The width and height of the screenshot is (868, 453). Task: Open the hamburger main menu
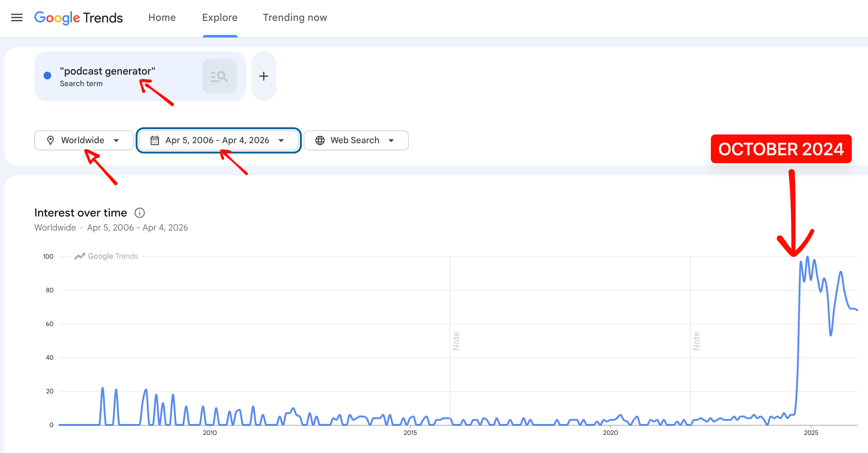coord(17,17)
